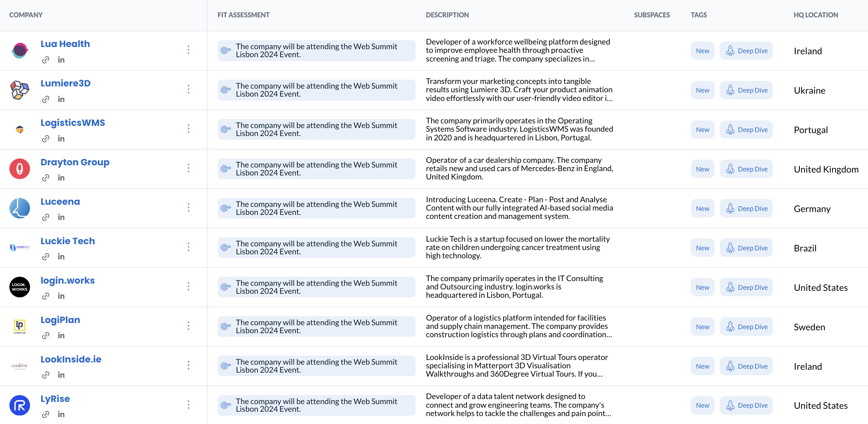
Task: Click fit assessment note for LyRise
Action: point(316,405)
